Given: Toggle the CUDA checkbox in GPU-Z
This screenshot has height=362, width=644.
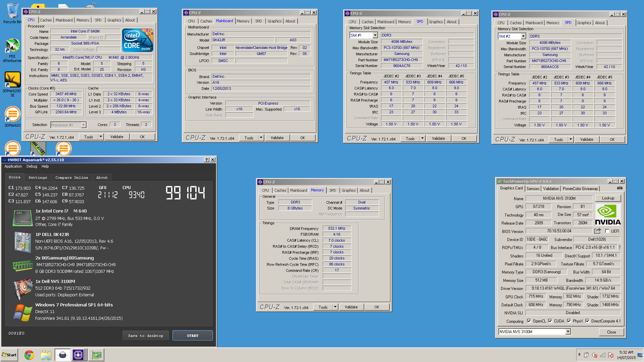Looking at the screenshot, I should (550, 321).
